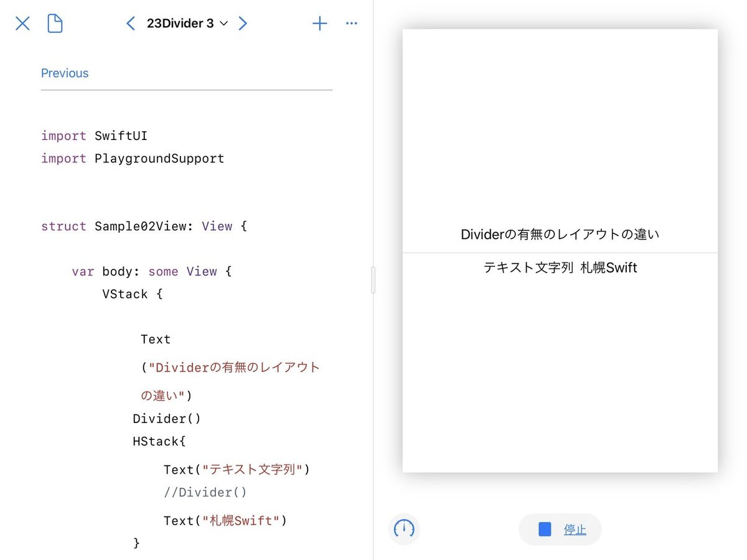The width and height of the screenshot is (747, 560).
Task: Click the standalone 'Text' line in the editor
Action: pos(156,340)
